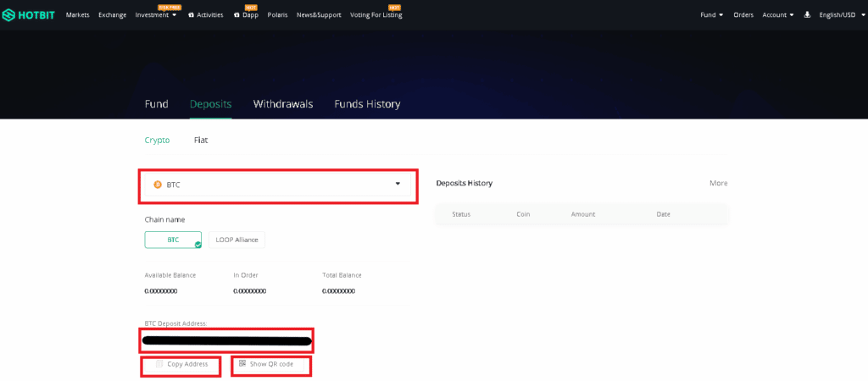Click the Date column header
Image resolution: width=868 pixels, height=381 pixels.
coord(663,214)
